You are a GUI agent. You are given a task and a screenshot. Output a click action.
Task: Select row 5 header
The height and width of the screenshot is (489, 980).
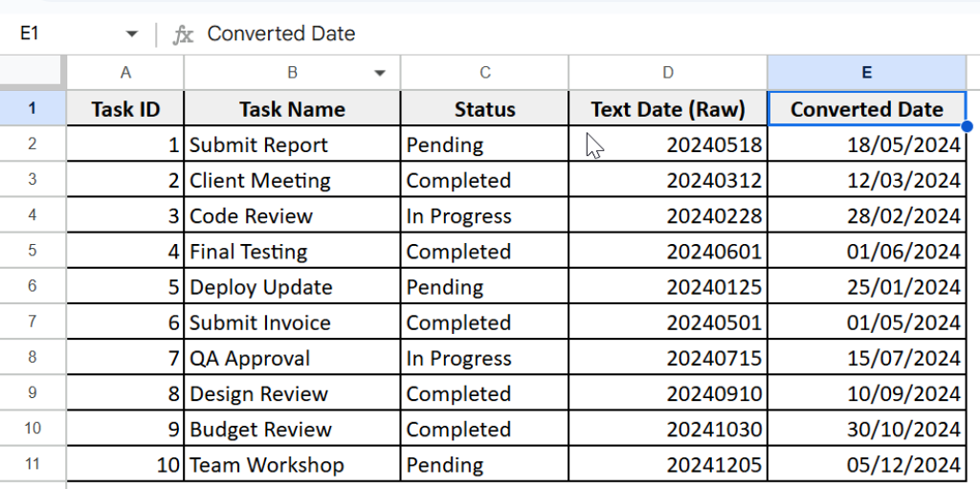33,251
